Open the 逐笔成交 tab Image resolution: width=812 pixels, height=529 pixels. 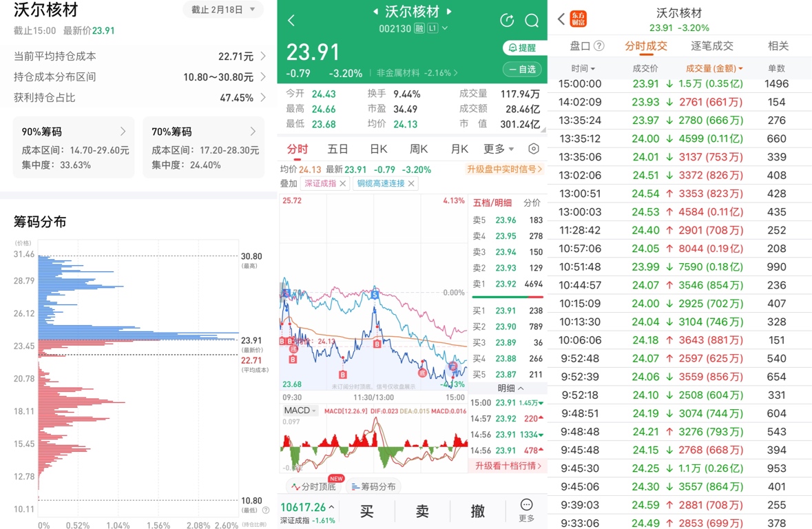pyautogui.click(x=712, y=45)
